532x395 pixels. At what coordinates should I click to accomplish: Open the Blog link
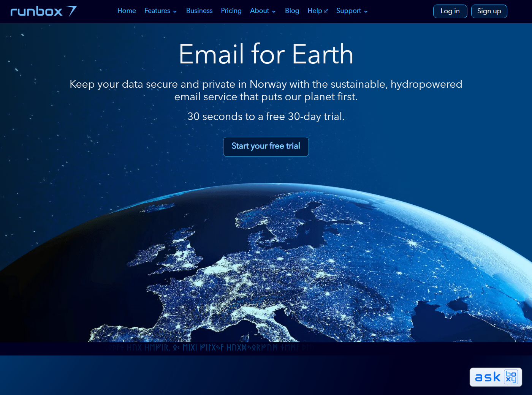click(x=292, y=11)
